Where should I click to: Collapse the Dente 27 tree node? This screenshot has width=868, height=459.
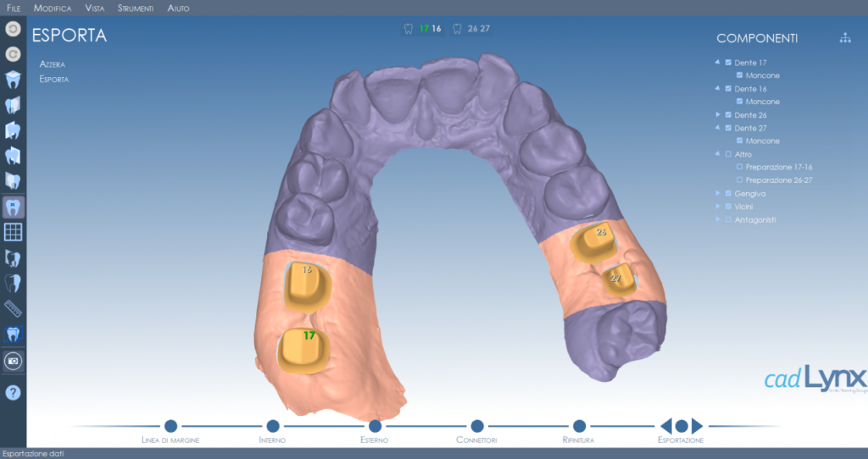point(717,128)
